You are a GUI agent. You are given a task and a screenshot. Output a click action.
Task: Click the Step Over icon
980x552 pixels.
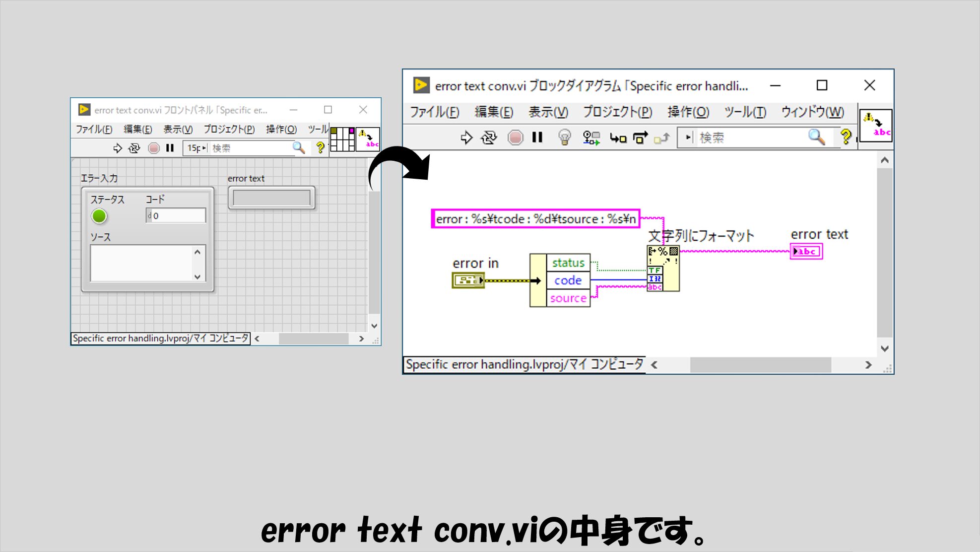(640, 138)
